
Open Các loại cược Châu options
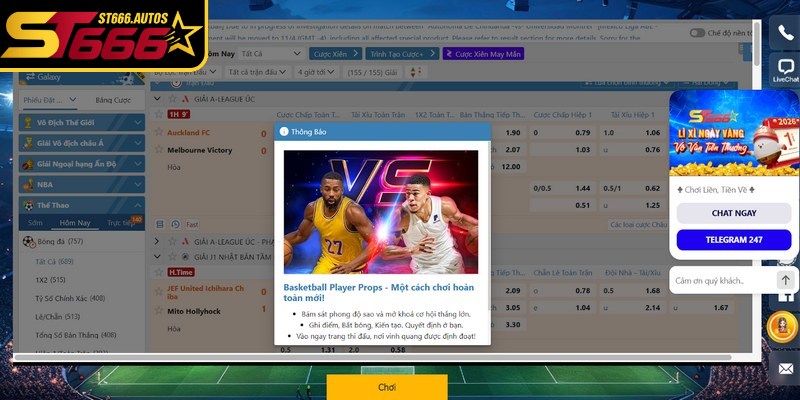click(639, 224)
